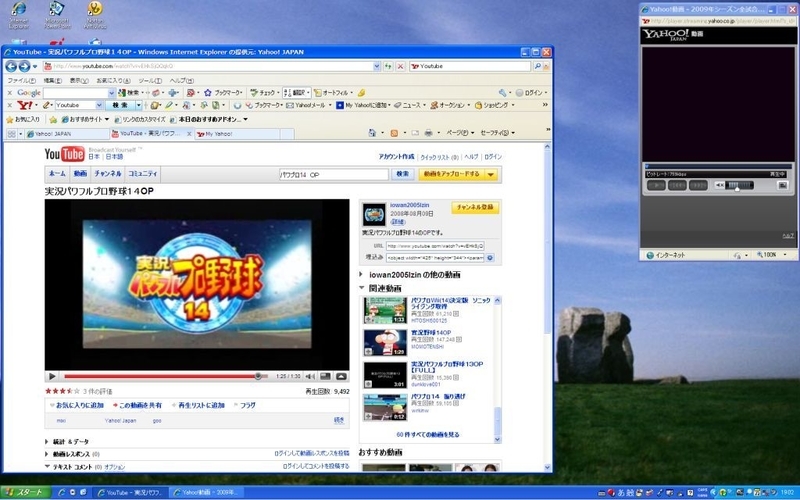The height and width of the screenshot is (500, 800).
Task: Switch to the Yahoo! JAPAN tab
Action: coord(67,134)
